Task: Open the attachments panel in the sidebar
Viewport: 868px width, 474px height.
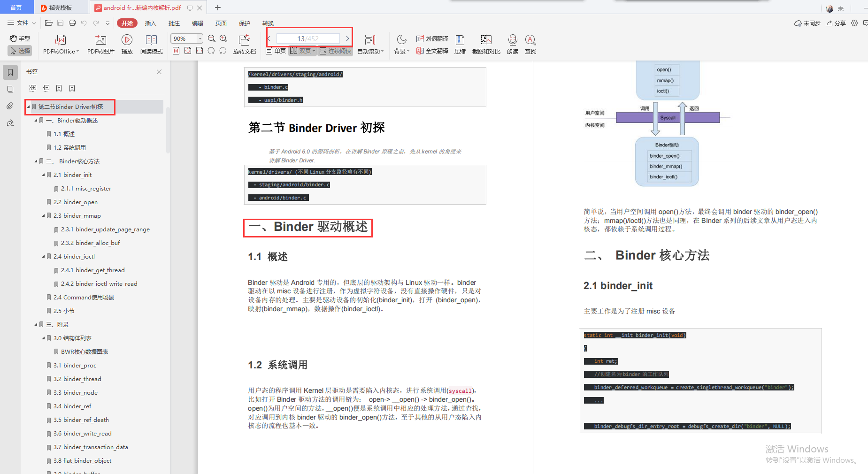Action: (10, 106)
